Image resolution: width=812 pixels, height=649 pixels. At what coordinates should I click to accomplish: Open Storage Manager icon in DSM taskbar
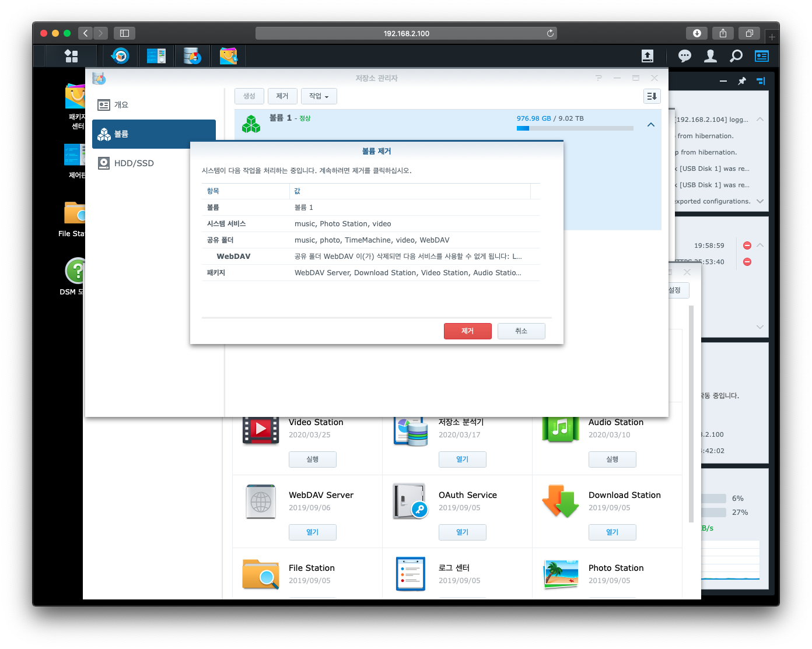[x=192, y=56]
